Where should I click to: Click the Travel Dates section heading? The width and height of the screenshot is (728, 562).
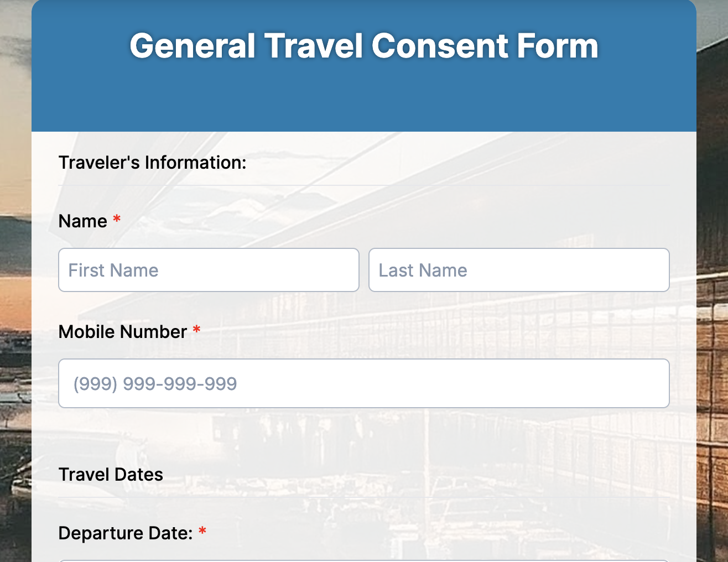pyautogui.click(x=111, y=474)
